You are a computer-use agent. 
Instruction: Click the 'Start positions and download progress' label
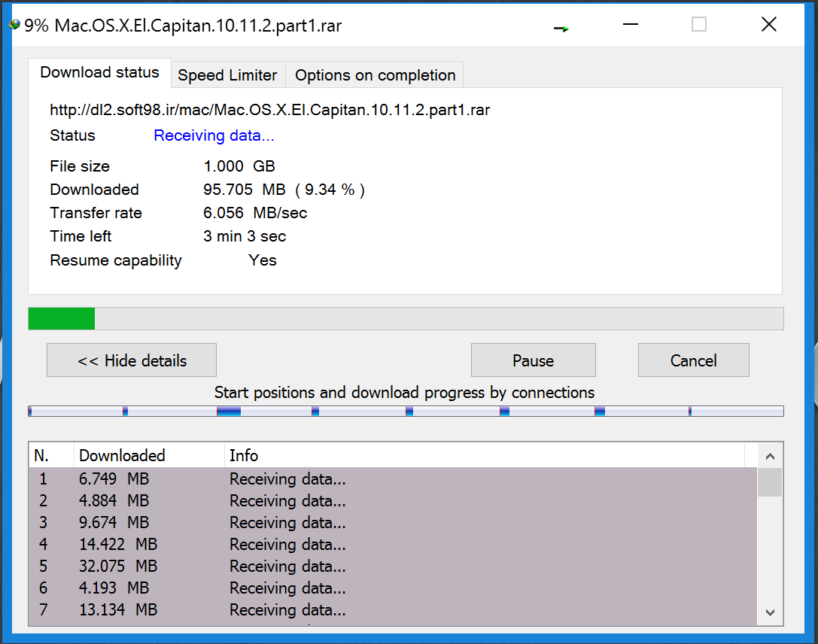point(404,393)
